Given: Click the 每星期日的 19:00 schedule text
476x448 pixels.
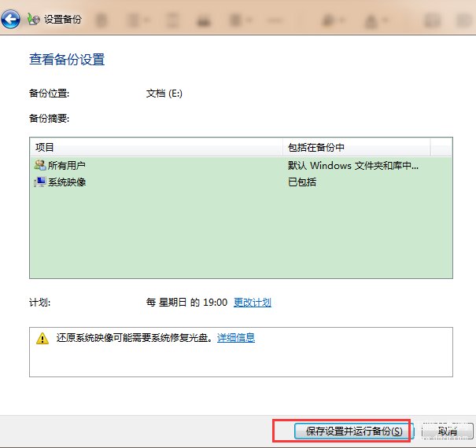Looking at the screenshot, I should coord(186,303).
